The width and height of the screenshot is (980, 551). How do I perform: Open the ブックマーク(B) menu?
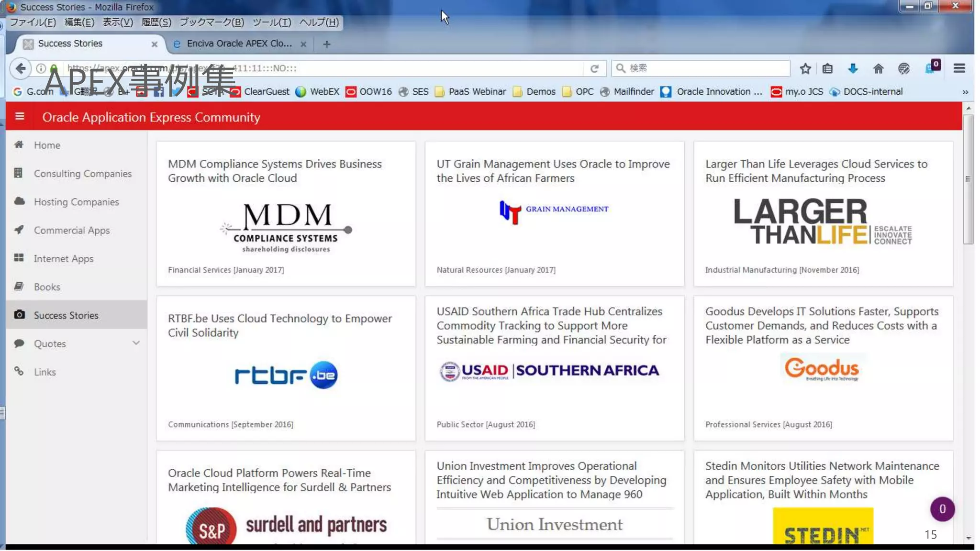[212, 22]
